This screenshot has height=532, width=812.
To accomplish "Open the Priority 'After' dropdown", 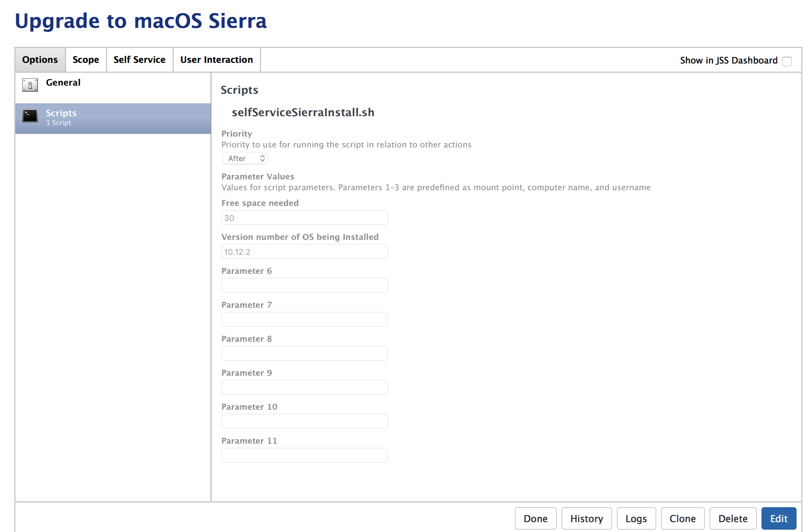I will click(x=245, y=158).
